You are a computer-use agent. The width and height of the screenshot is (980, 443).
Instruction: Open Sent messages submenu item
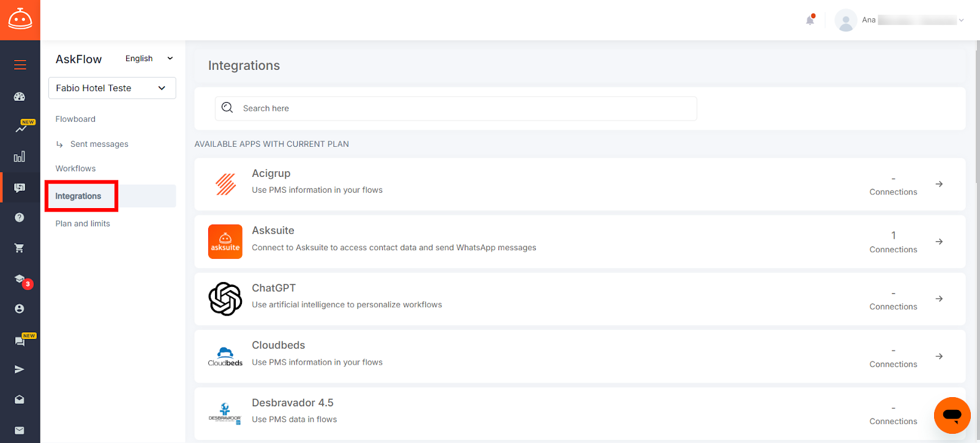coord(99,144)
